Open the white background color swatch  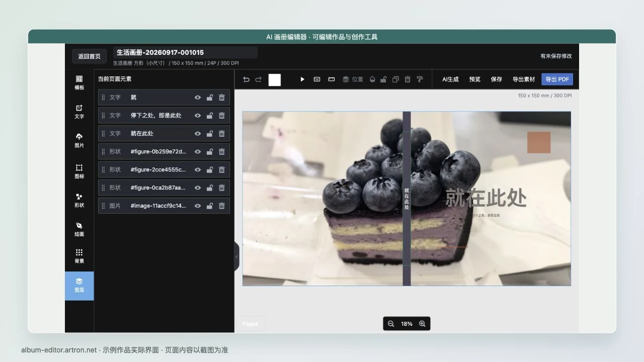coord(275,79)
